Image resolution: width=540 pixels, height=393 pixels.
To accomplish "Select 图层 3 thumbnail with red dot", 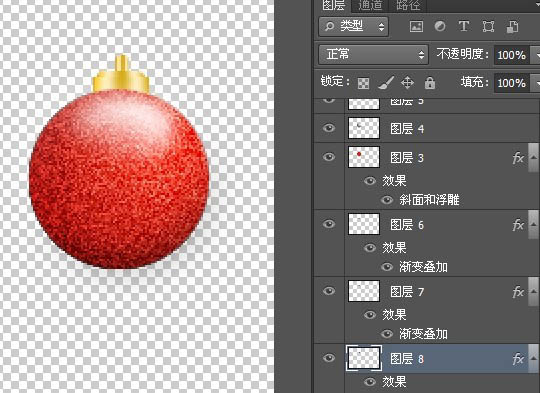I will [x=364, y=157].
